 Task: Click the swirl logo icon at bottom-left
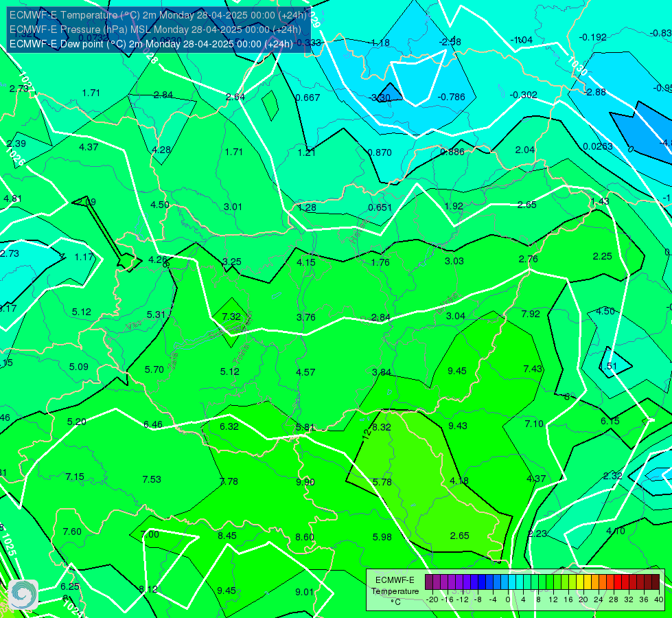pos(23,595)
